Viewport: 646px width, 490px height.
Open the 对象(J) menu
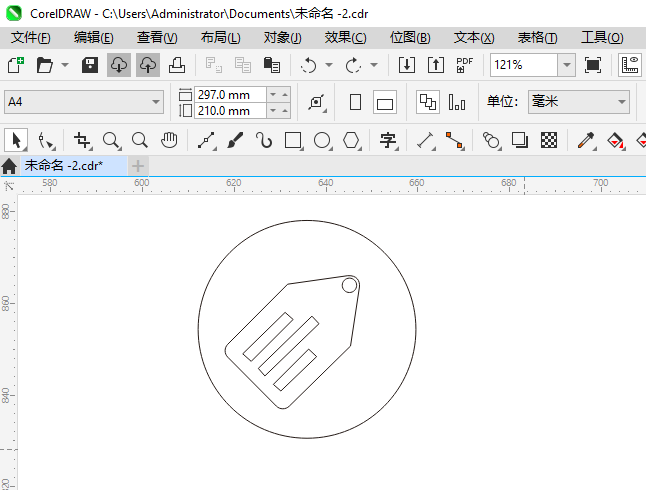[x=283, y=38]
